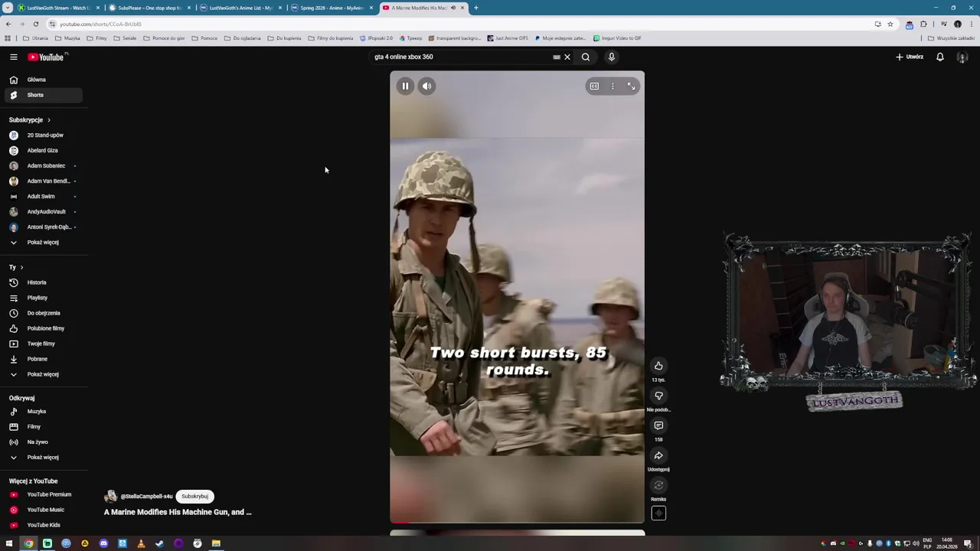Open the Chrome extensions puzzle icon

(923, 24)
